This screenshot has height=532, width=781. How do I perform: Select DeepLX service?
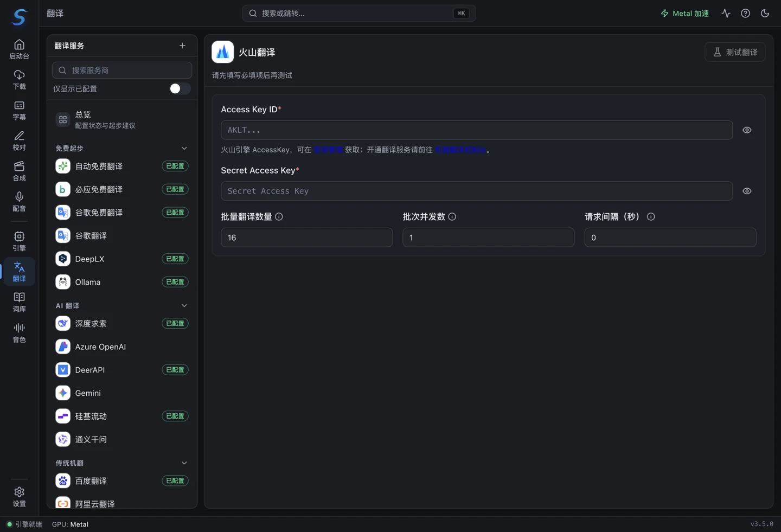click(x=122, y=259)
